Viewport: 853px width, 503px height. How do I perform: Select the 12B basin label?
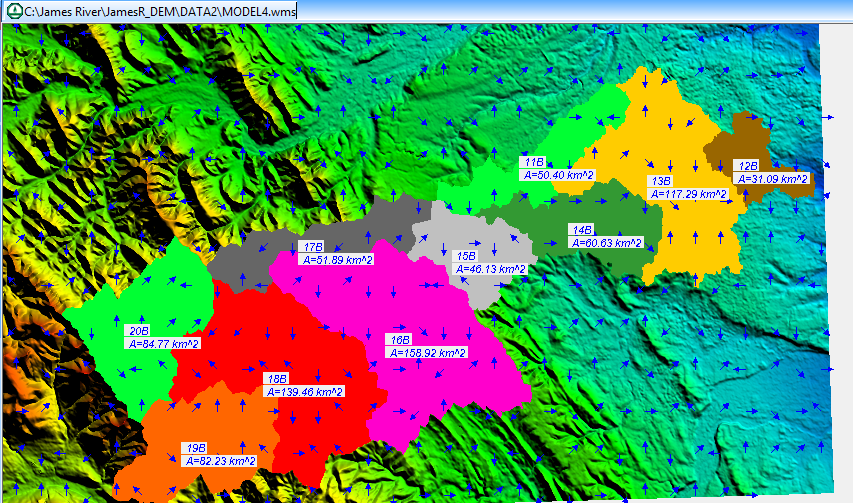pyautogui.click(x=747, y=166)
